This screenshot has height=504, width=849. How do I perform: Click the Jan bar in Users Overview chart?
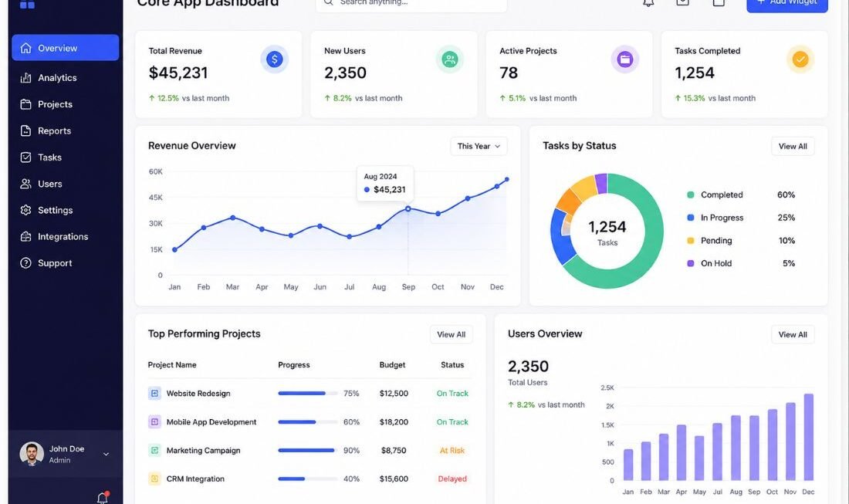click(x=628, y=465)
